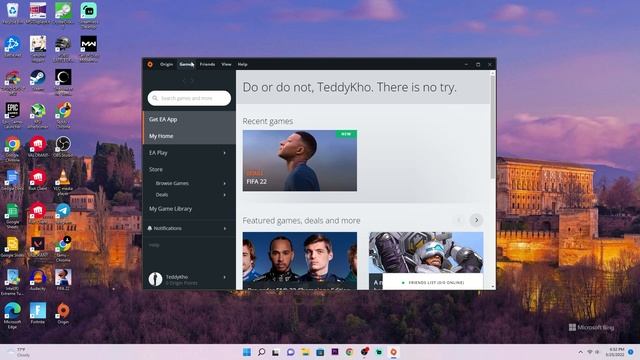
Task: Open the Origin desktop shortcut
Action: [63, 313]
